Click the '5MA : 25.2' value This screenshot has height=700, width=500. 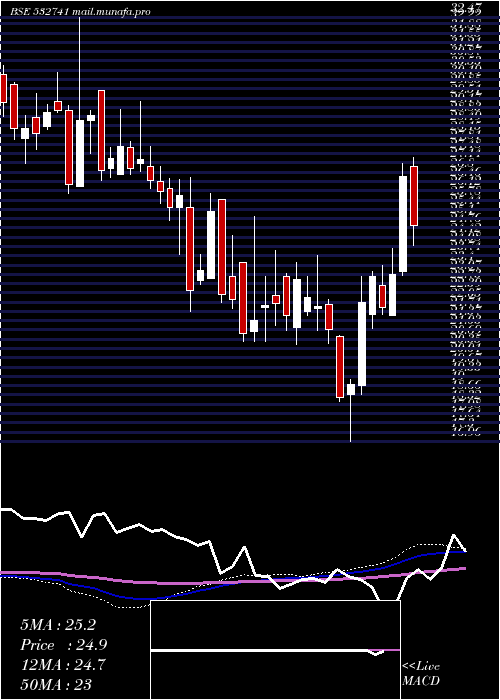(58, 625)
